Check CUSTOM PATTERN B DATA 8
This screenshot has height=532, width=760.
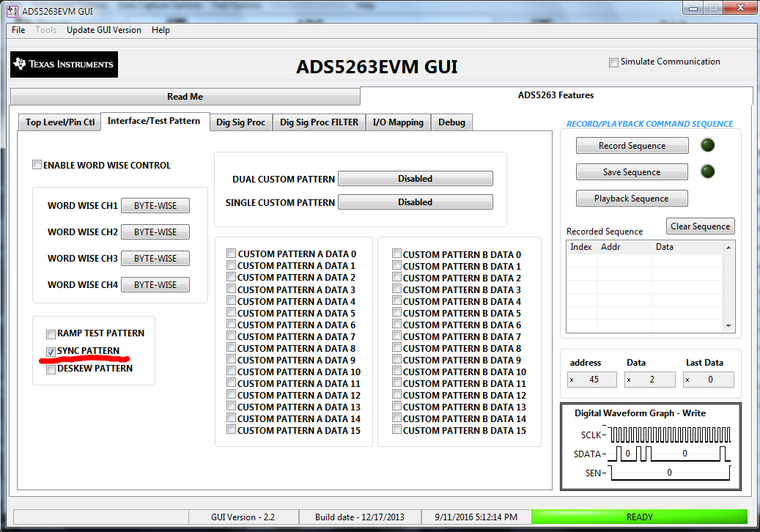(396, 347)
